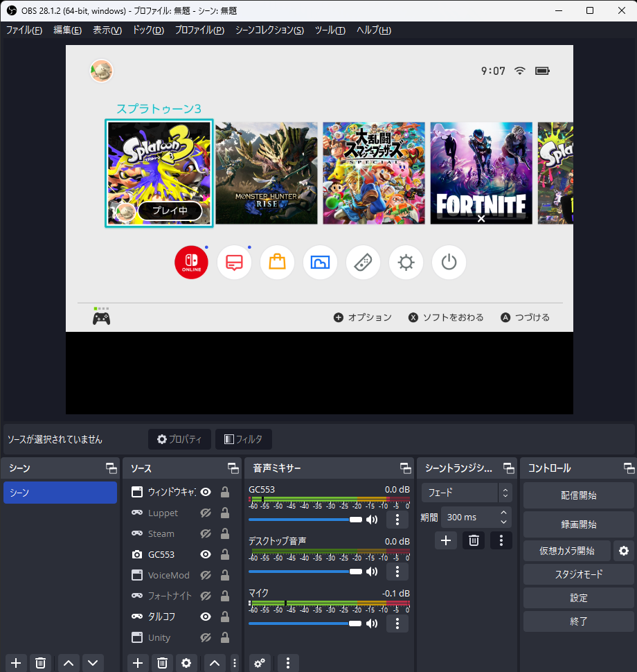
Task: Move the scene down with arrow icon
Action: click(x=93, y=663)
